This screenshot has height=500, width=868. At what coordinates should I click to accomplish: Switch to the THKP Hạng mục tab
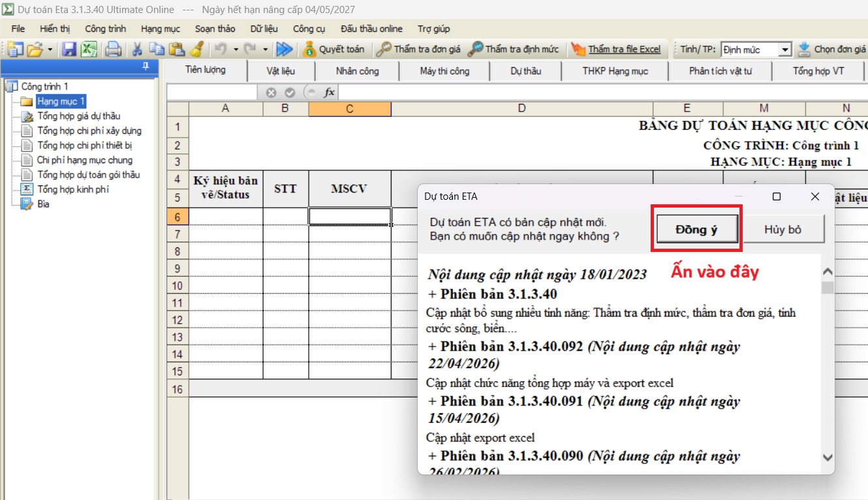615,71
